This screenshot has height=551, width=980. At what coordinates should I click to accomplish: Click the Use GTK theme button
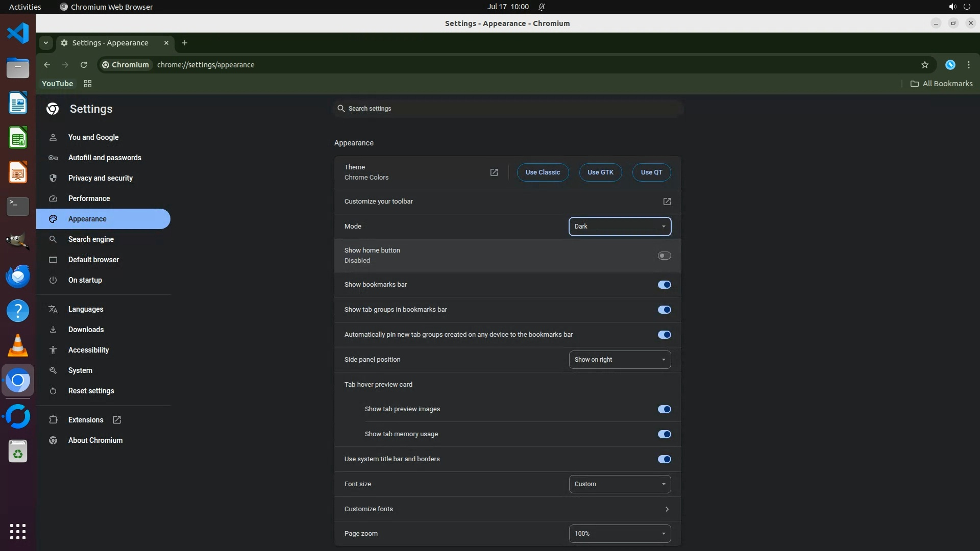pos(600,172)
